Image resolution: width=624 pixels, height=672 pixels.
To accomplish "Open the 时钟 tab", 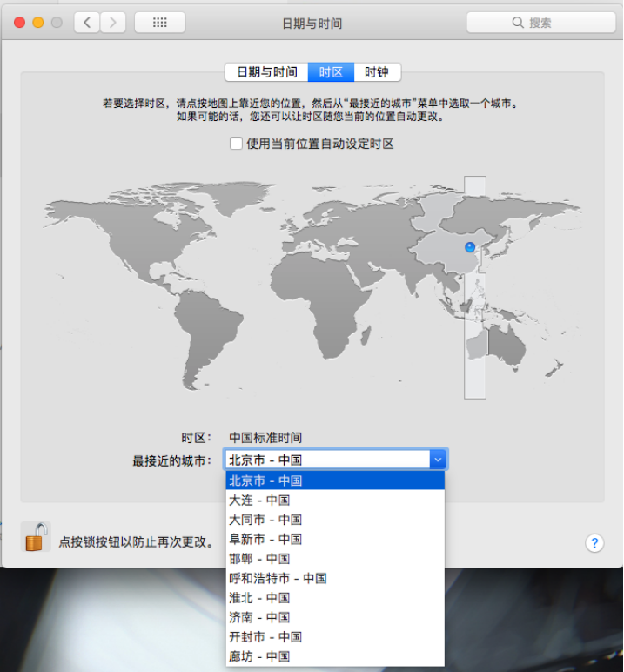I will 377,72.
